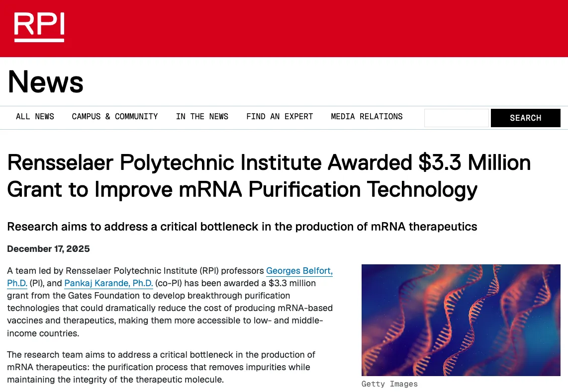568x392 pixels.
Task: Open the CAMPUS & COMMUNITY section
Action: coord(115,117)
